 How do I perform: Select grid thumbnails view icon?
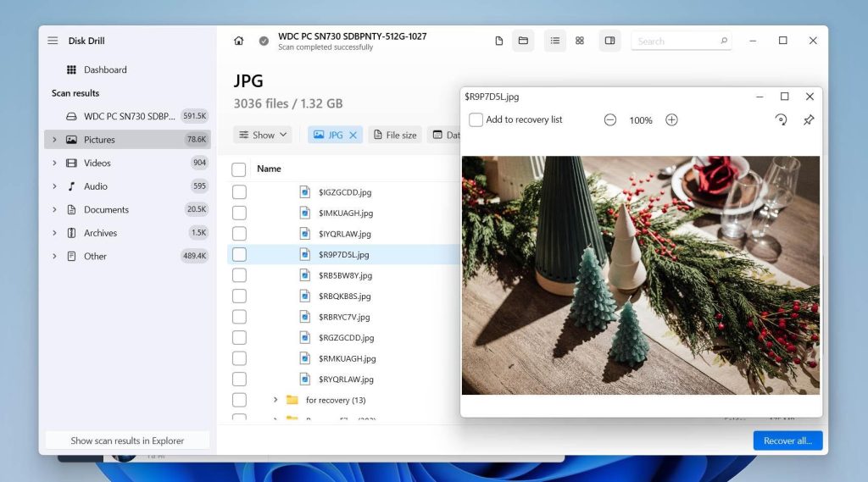[580, 41]
